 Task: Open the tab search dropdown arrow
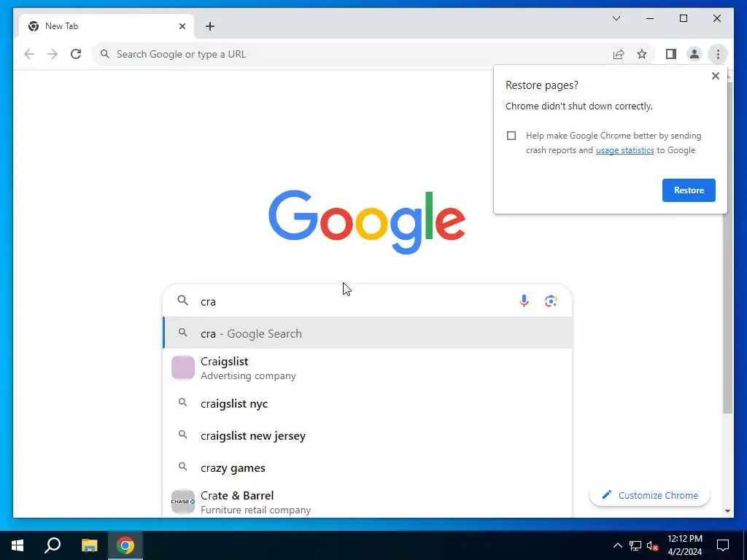click(616, 18)
